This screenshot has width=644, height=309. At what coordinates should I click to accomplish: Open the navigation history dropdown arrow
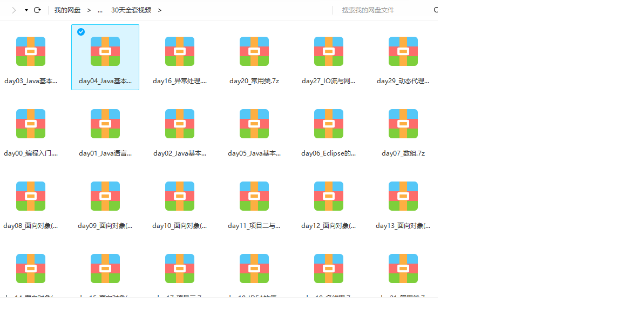tap(26, 10)
